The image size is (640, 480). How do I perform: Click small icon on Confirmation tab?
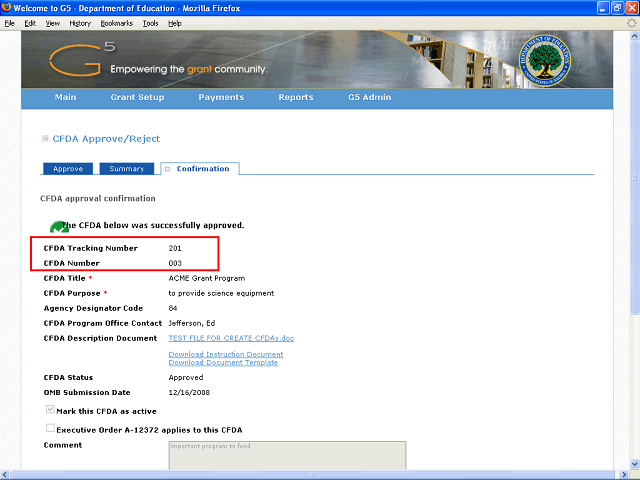[x=167, y=169]
